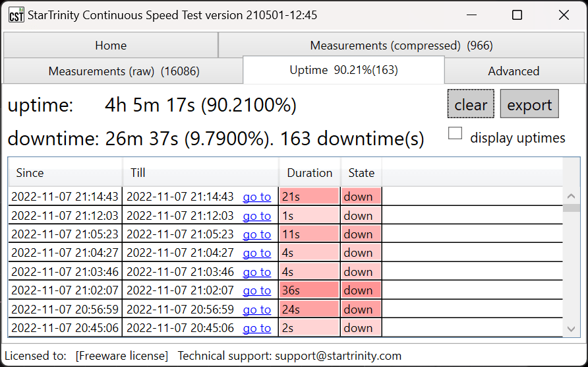Sort by the Duration column header
Image resolution: width=588 pixels, height=367 pixels.
310,173
